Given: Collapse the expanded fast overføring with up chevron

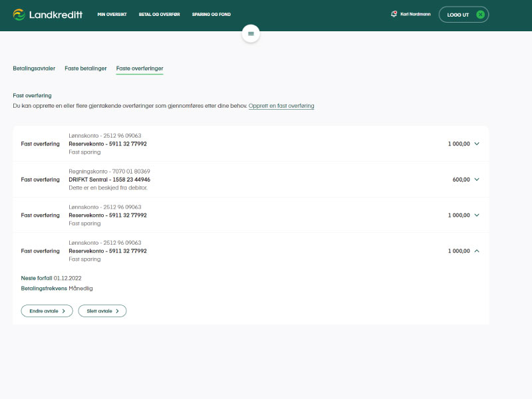Looking at the screenshot, I should click(477, 251).
